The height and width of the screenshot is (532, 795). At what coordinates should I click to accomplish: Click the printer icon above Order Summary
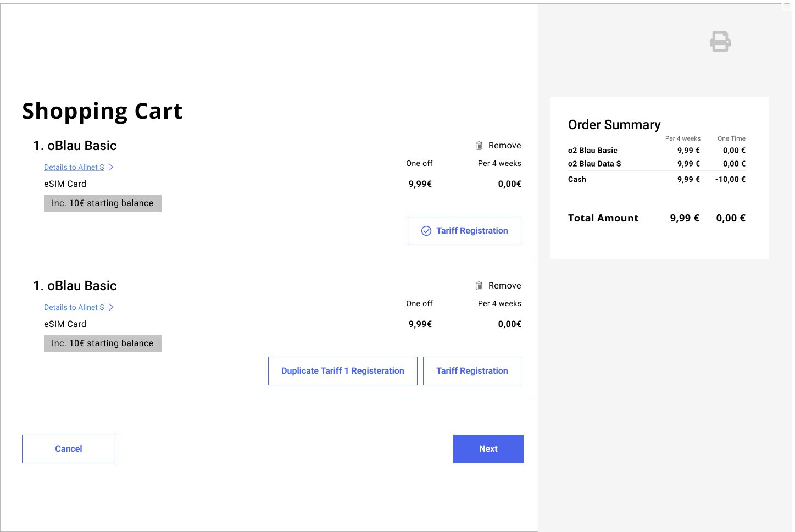click(720, 41)
